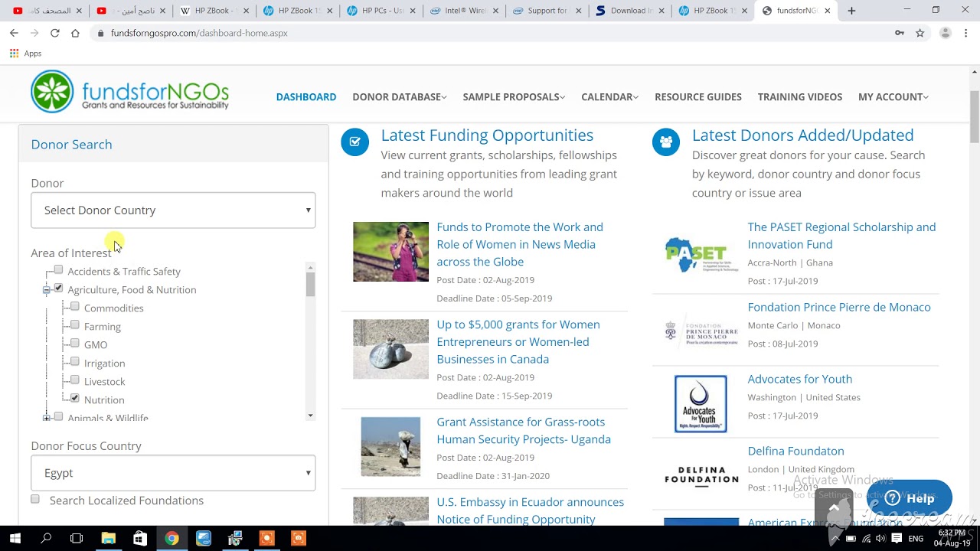Tick the Livestock checkbox
This screenshot has width=980, height=551.
point(74,380)
